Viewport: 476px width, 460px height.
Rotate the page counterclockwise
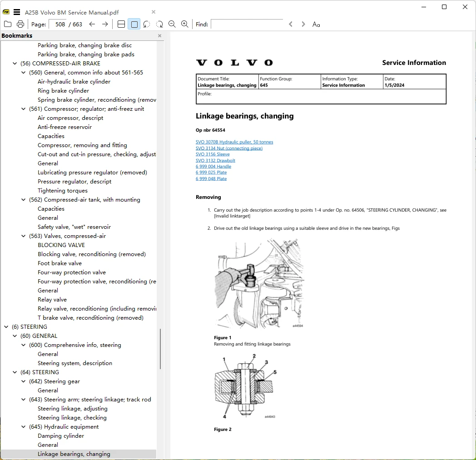[x=147, y=24]
